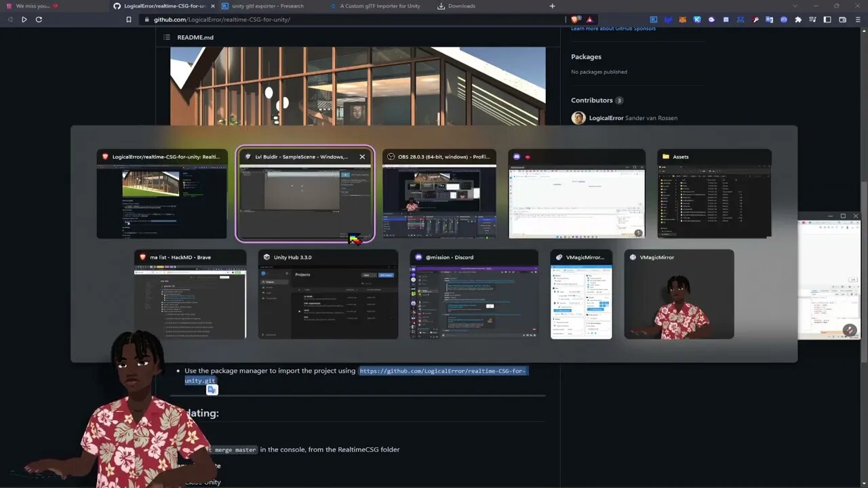Switch to the @mission Discord window
Screen dimensions: 868x488
pyautogui.click(x=474, y=294)
